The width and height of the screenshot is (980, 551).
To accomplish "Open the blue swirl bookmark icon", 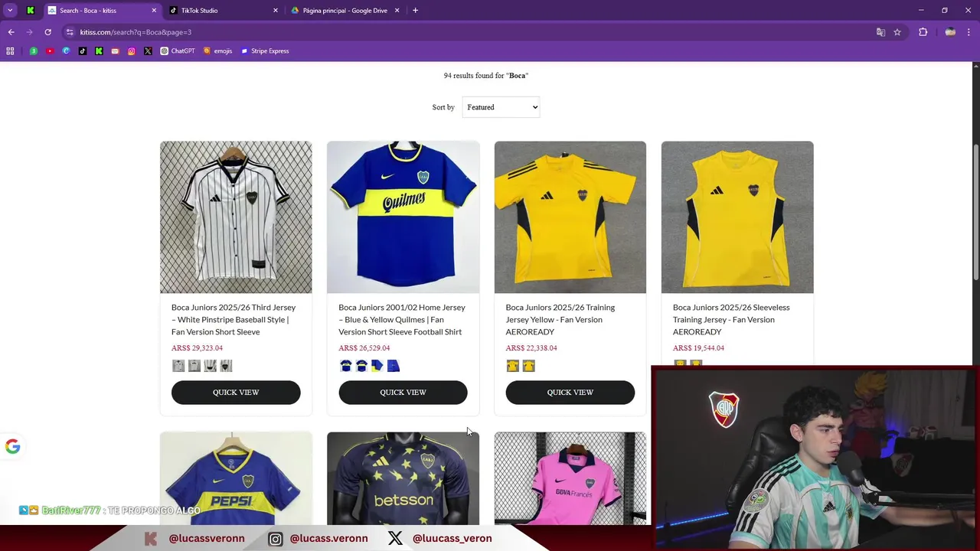I will coord(66,51).
